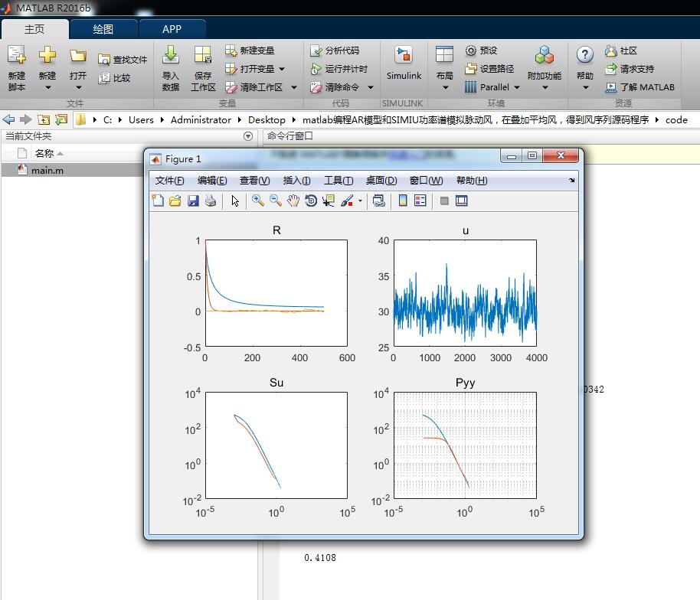
Task: Expand the Parallel dropdown
Action: pos(517,87)
